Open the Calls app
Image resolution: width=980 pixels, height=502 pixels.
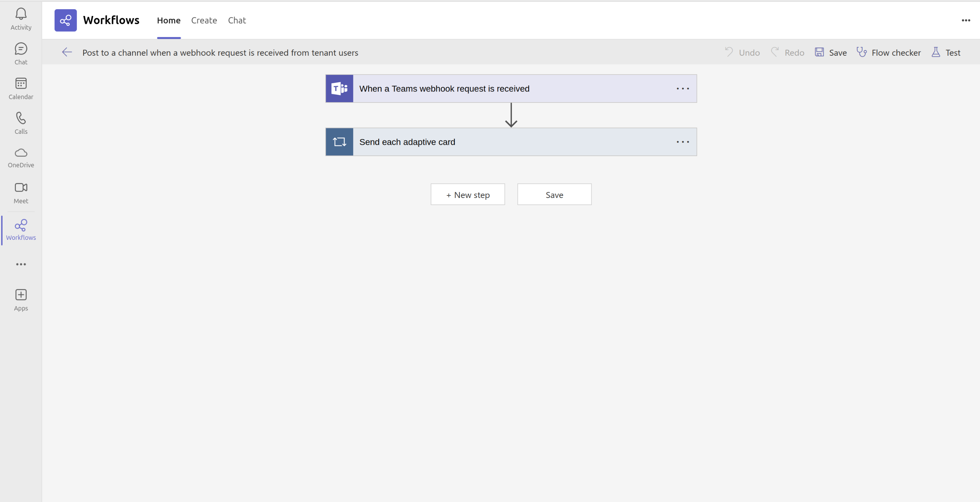pyautogui.click(x=21, y=122)
